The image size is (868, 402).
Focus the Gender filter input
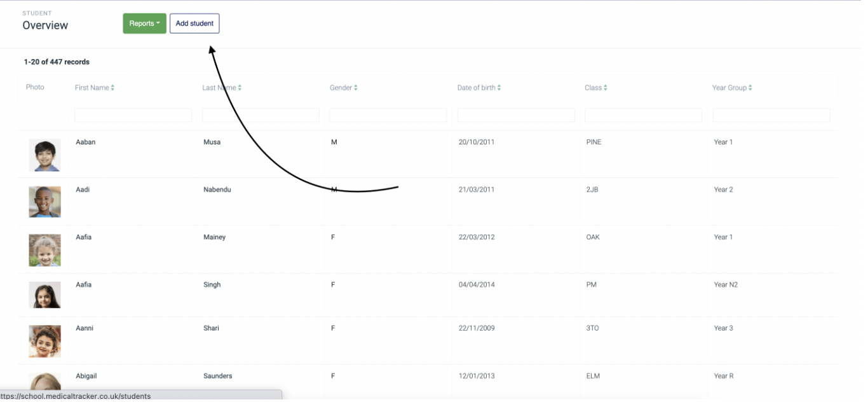(388, 115)
